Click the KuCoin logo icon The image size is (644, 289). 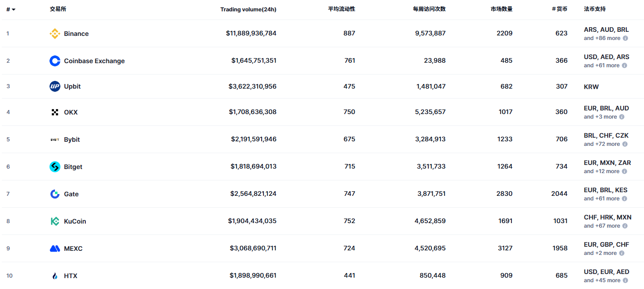54,221
